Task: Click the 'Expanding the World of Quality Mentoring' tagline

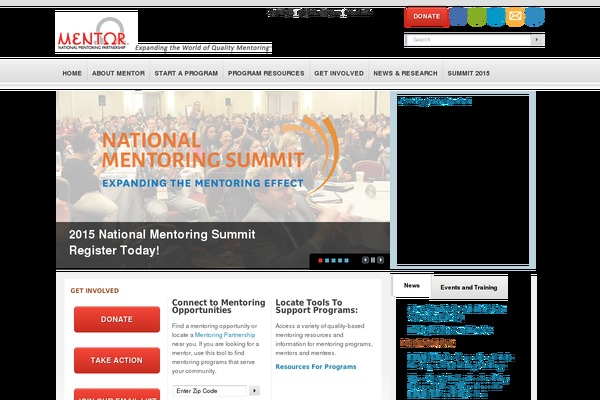Action: (202, 48)
